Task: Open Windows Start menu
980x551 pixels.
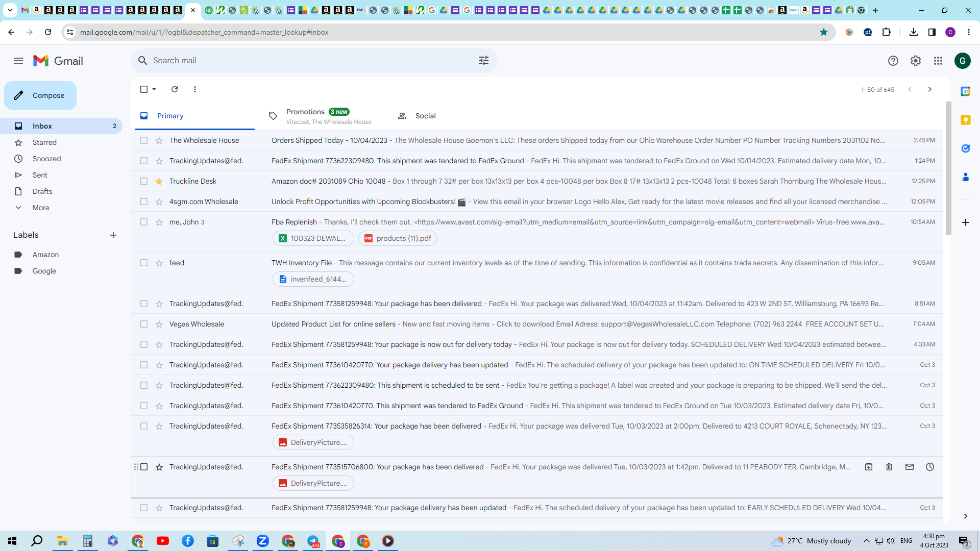Action: tap(12, 541)
